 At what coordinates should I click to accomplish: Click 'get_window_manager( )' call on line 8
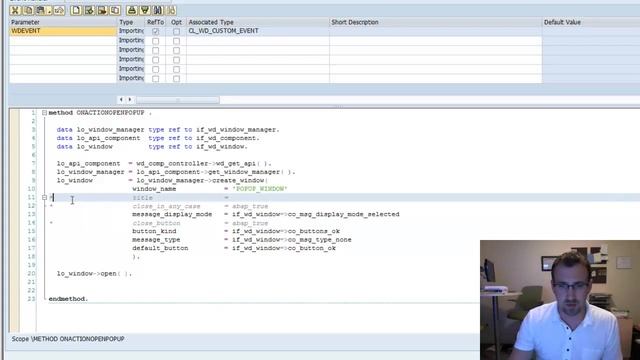pyautogui.click(x=251, y=172)
